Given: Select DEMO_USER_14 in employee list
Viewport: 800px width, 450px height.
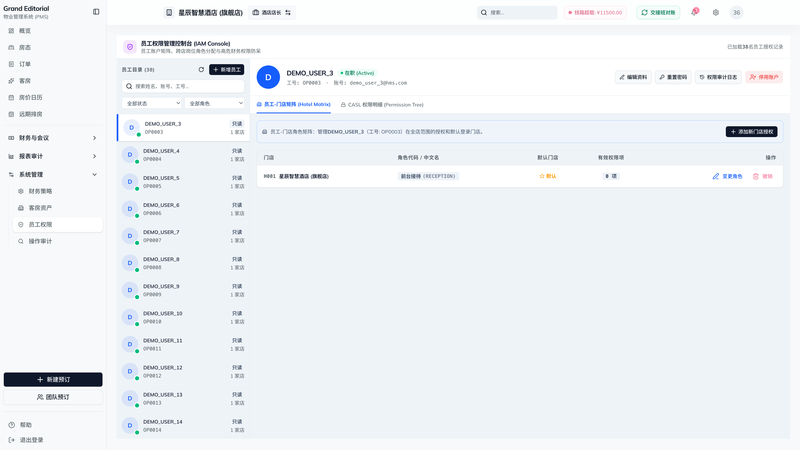Looking at the screenshot, I should [183, 425].
